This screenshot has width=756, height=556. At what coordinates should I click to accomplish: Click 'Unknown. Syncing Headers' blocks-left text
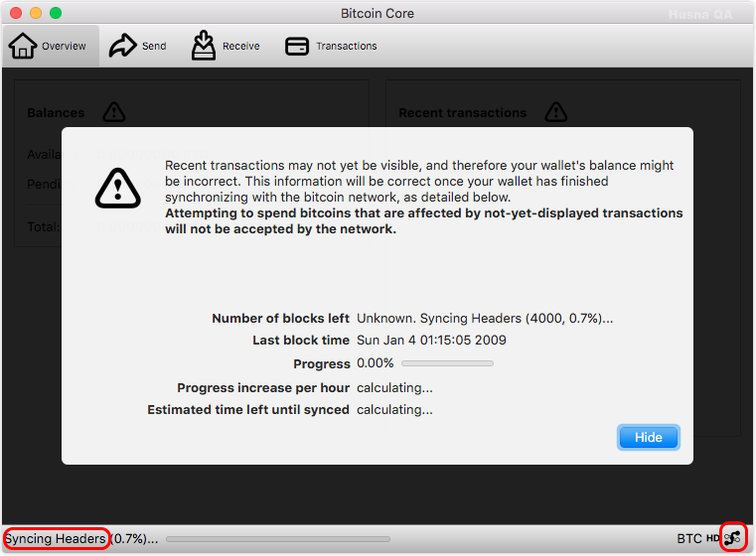point(485,319)
